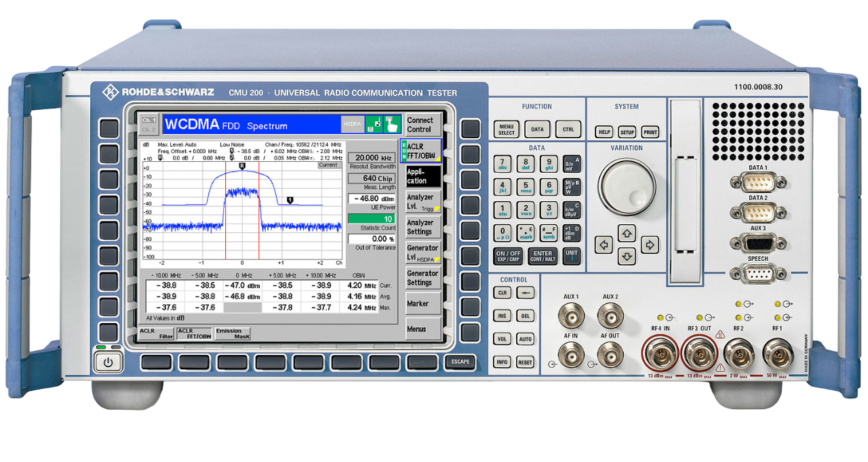Delete with the DEL control key
The height and width of the screenshot is (462, 868).
click(525, 316)
